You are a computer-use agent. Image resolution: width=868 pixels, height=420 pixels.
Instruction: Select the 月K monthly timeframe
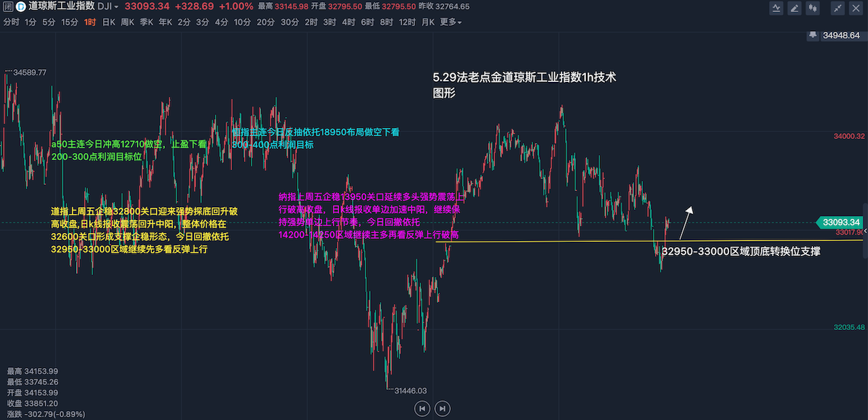pyautogui.click(x=428, y=22)
